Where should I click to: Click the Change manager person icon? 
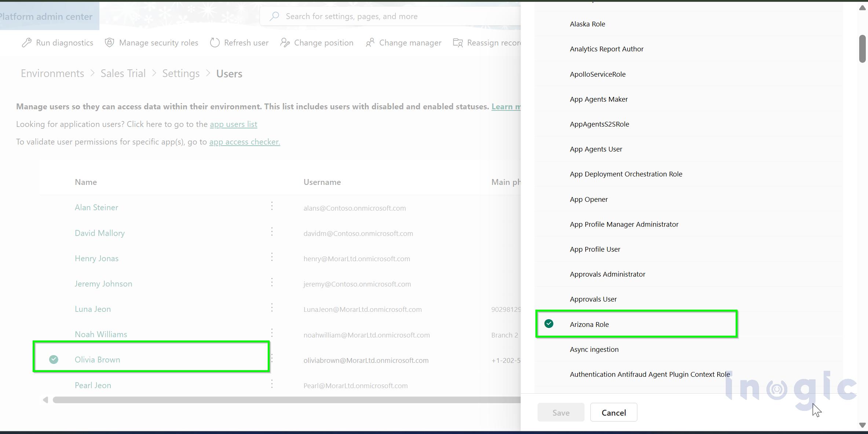pos(370,43)
